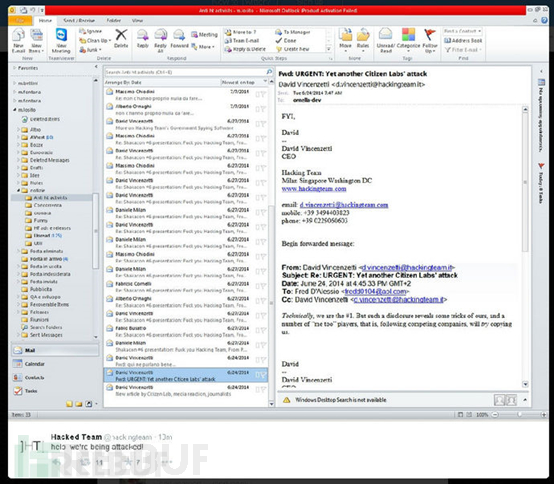Open the View ribbon tab
Viewport: 554px width, 484px height.
(137, 21)
